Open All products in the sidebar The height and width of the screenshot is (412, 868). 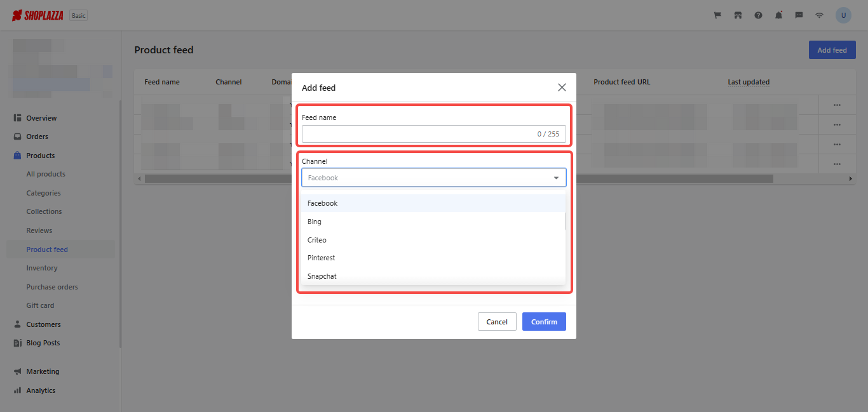46,174
